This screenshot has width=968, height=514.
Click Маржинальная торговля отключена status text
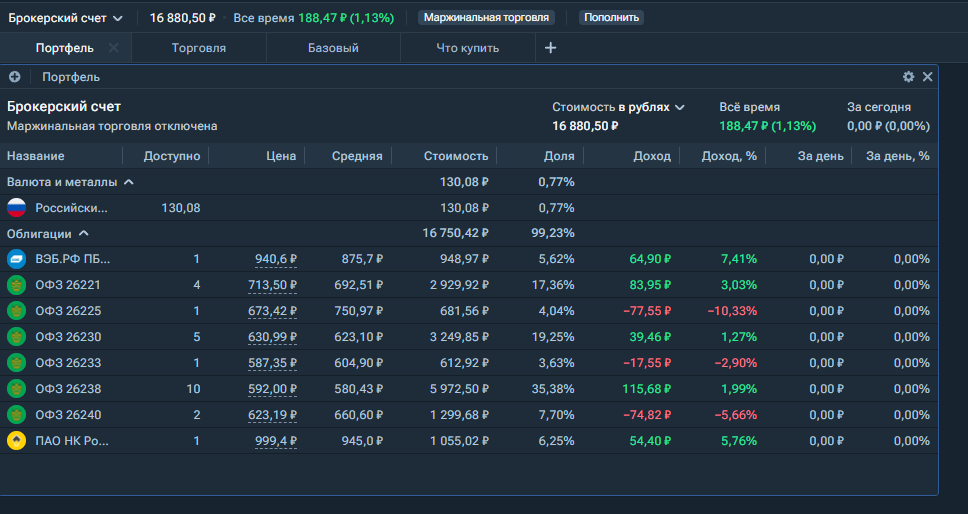pos(112,126)
